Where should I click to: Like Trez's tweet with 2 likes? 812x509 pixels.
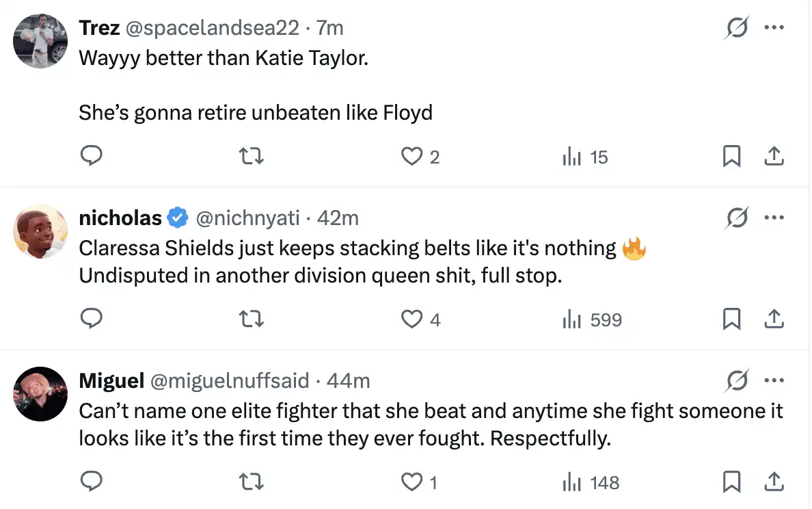point(412,157)
